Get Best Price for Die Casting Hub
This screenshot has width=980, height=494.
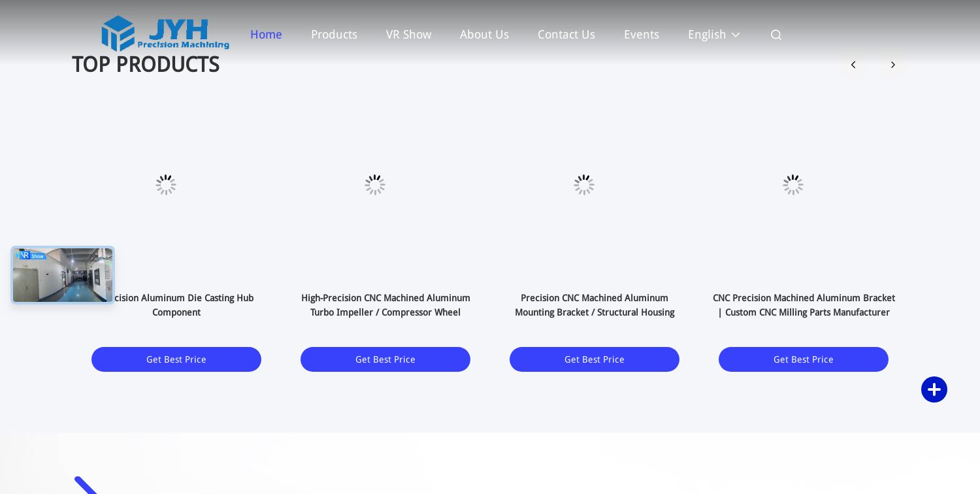click(x=176, y=359)
